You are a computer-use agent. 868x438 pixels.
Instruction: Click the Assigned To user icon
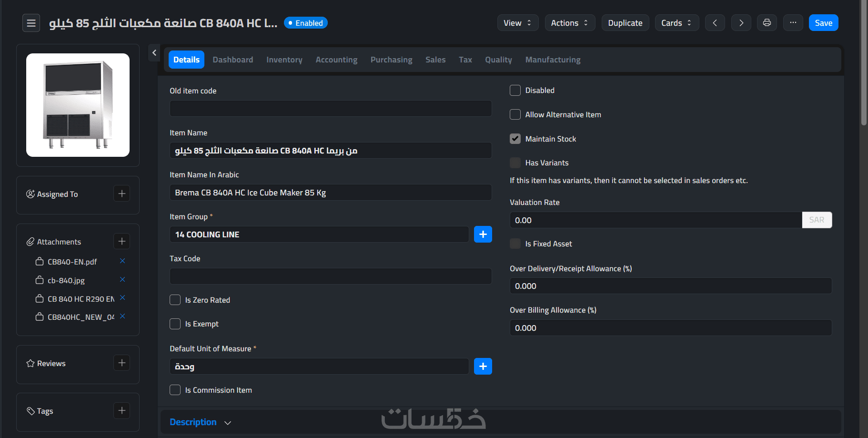(30, 194)
